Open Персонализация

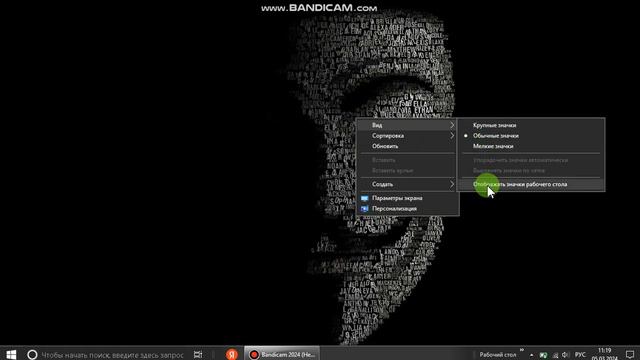pos(407,209)
